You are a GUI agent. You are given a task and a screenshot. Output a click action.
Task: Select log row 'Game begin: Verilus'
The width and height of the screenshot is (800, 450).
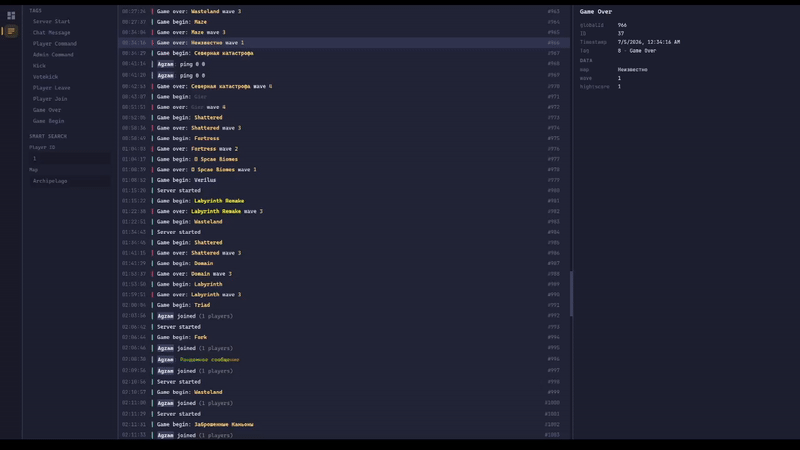(344, 180)
